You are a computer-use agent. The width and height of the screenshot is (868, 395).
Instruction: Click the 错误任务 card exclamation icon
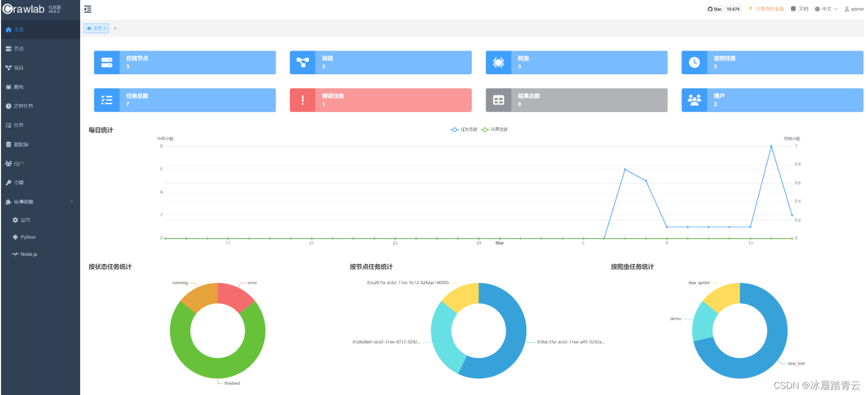[303, 100]
